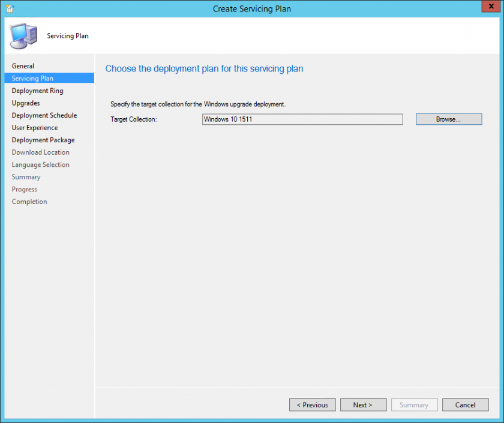
Task: Select Download Location in the sidebar
Action: click(40, 152)
